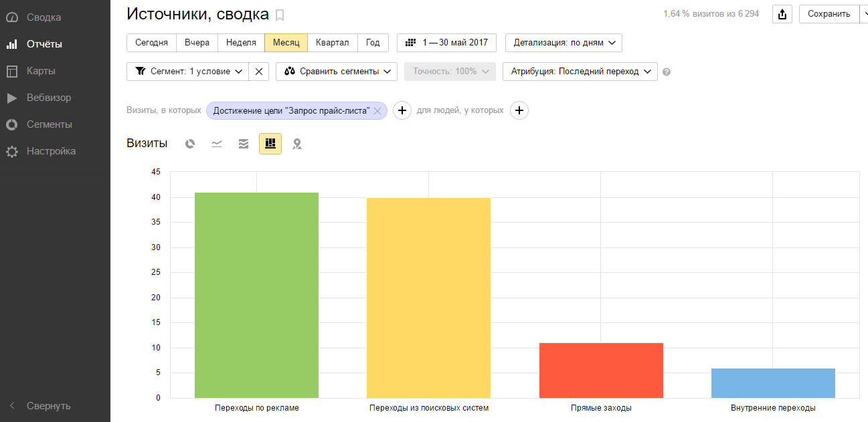Choose stacked area chart view icon

[x=244, y=144]
